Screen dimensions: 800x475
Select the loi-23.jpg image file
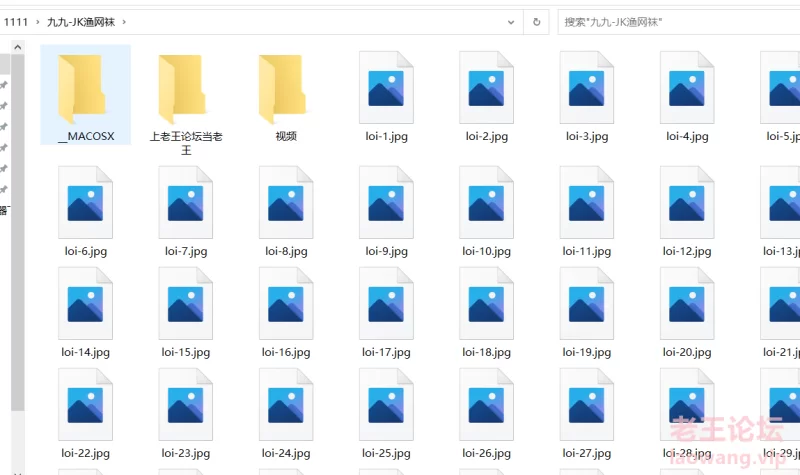186,412
